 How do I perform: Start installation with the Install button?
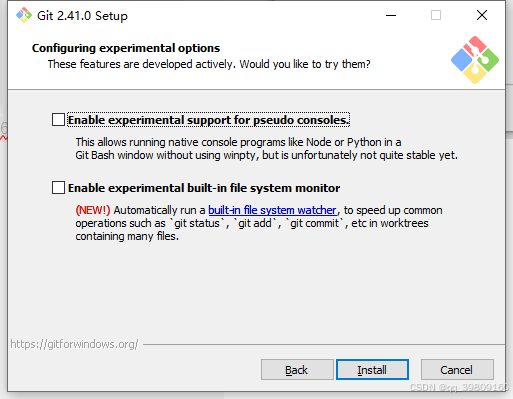[x=372, y=370]
